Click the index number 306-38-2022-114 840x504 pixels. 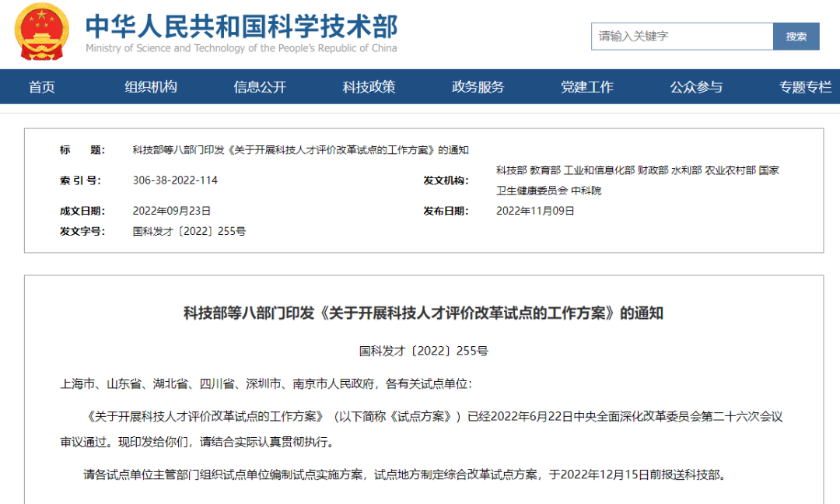(175, 180)
